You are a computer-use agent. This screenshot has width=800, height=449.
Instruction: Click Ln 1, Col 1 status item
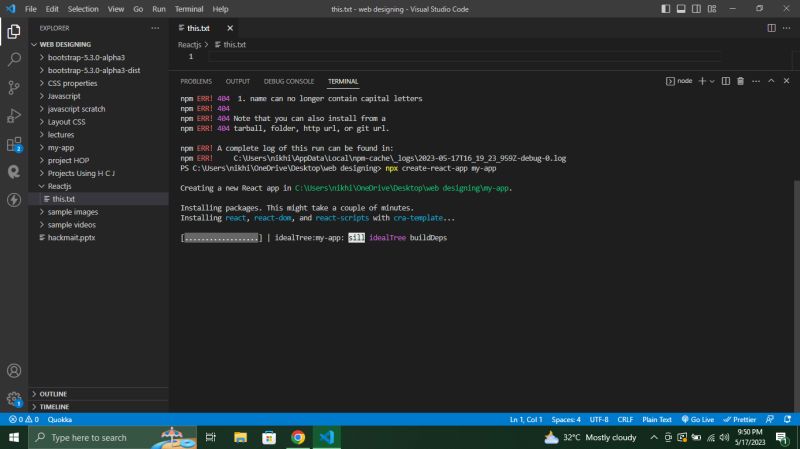coord(526,419)
